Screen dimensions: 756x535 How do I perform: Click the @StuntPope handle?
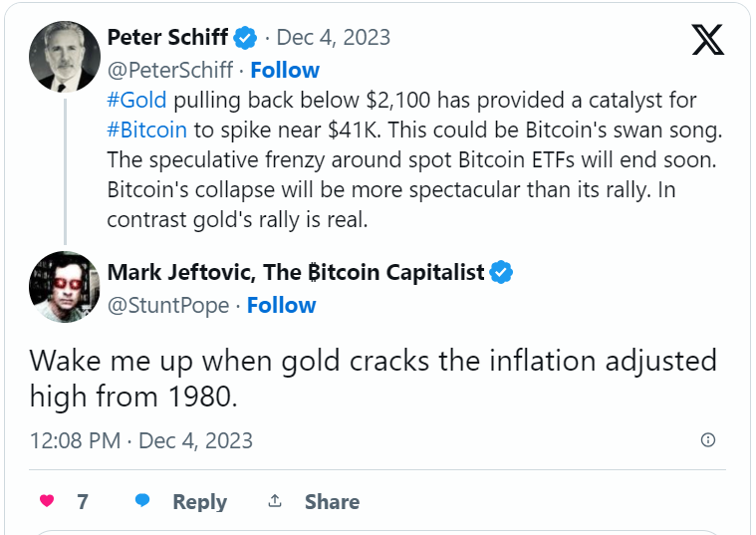click(168, 306)
